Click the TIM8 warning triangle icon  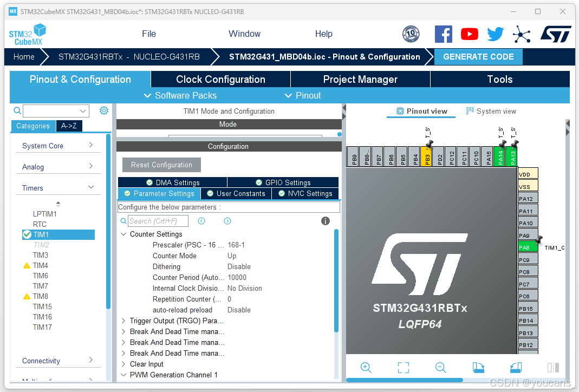coord(27,296)
